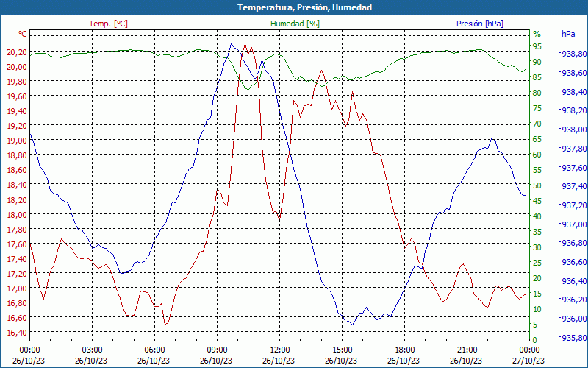The height and width of the screenshot is (368, 588).
Task: Click the 937,20 pressure axis value
Action: tap(574, 205)
